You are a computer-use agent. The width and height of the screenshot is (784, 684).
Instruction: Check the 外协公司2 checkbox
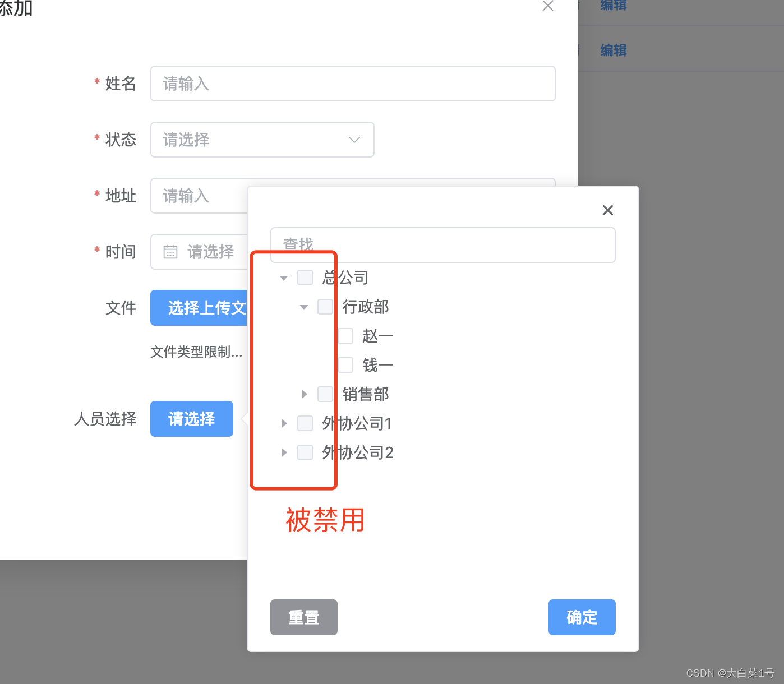[x=305, y=452]
